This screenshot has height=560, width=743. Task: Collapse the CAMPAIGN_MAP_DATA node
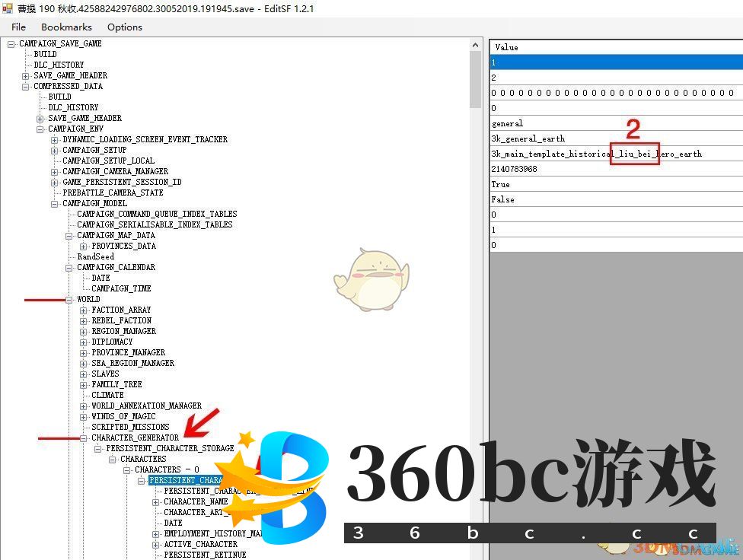[69, 236]
